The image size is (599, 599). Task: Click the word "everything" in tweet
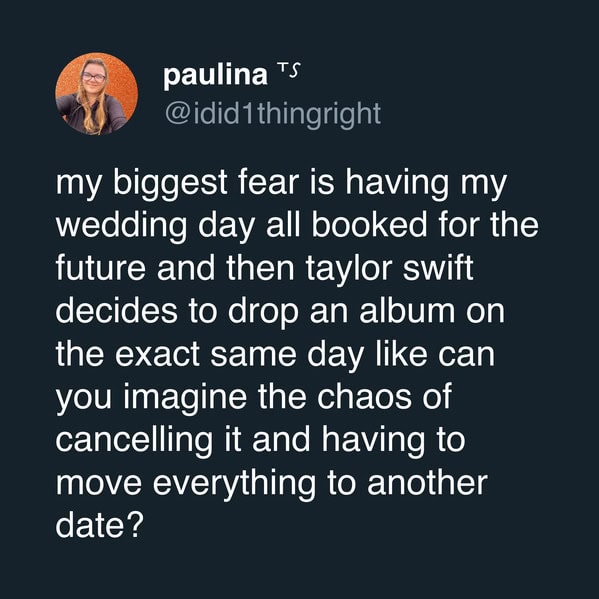click(235, 484)
